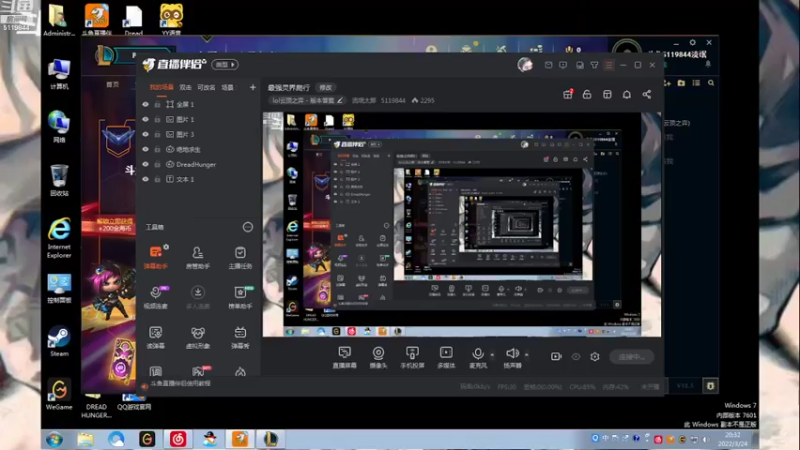The image size is (800, 450).
Task: Open the 视频连麦 video co-stream tool
Action: tap(156, 297)
